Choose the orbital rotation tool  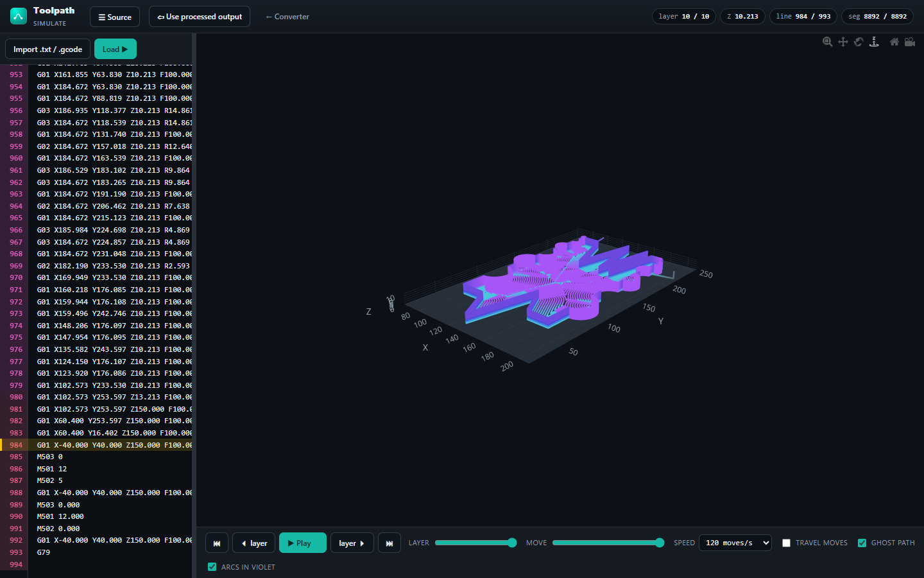(x=859, y=42)
